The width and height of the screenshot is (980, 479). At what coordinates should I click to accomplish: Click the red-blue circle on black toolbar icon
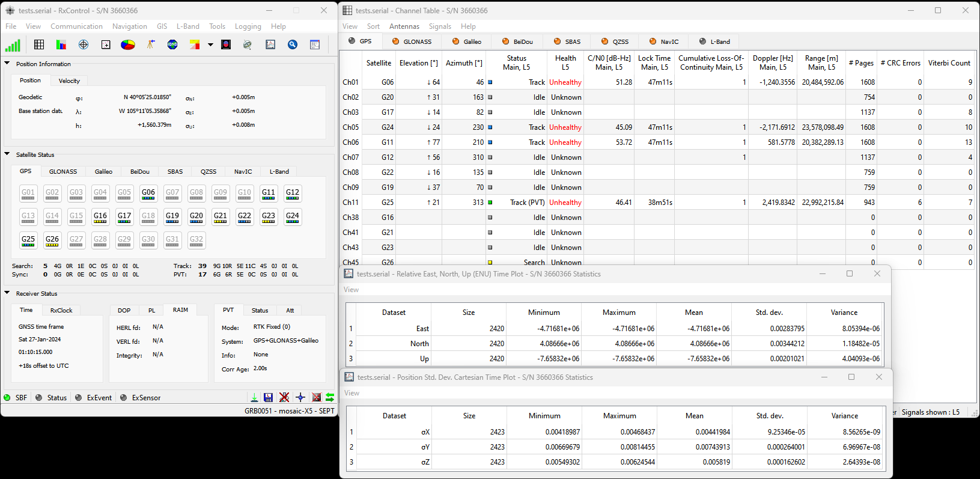226,44
